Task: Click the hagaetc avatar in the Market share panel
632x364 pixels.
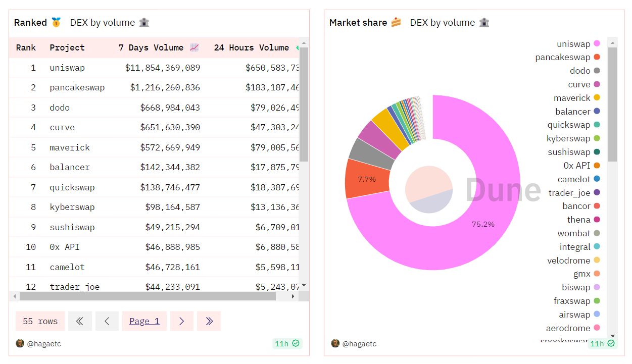Action: point(335,343)
